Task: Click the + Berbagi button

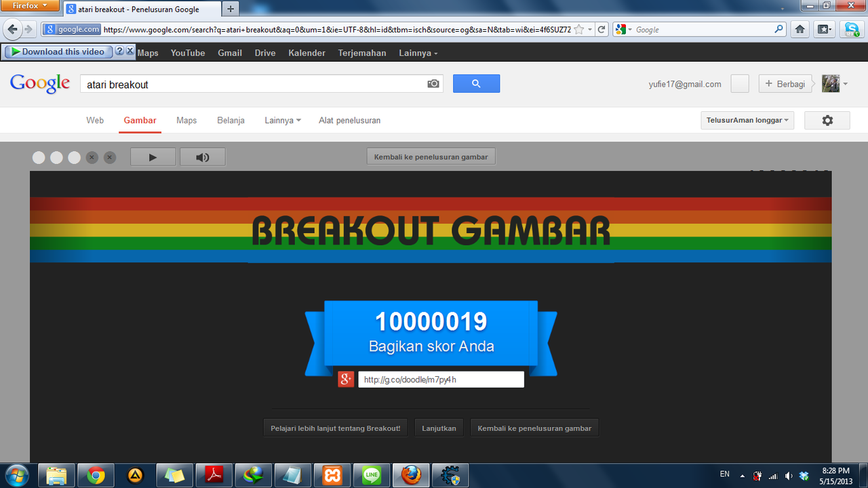Action: 785,83
